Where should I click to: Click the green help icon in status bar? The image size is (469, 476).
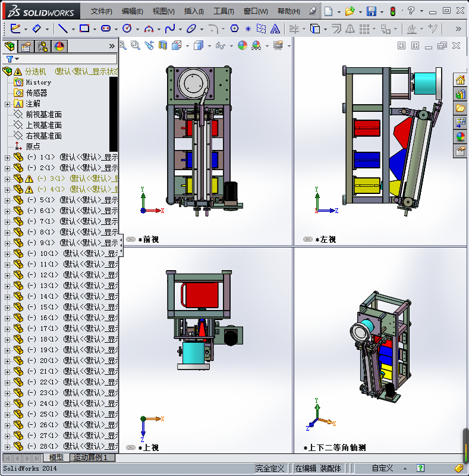(x=420, y=468)
